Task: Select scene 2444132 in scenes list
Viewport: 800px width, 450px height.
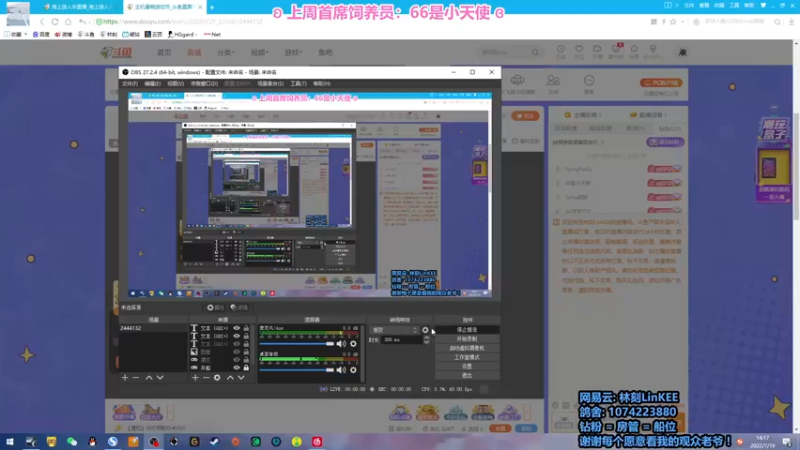Action: pyautogui.click(x=153, y=328)
